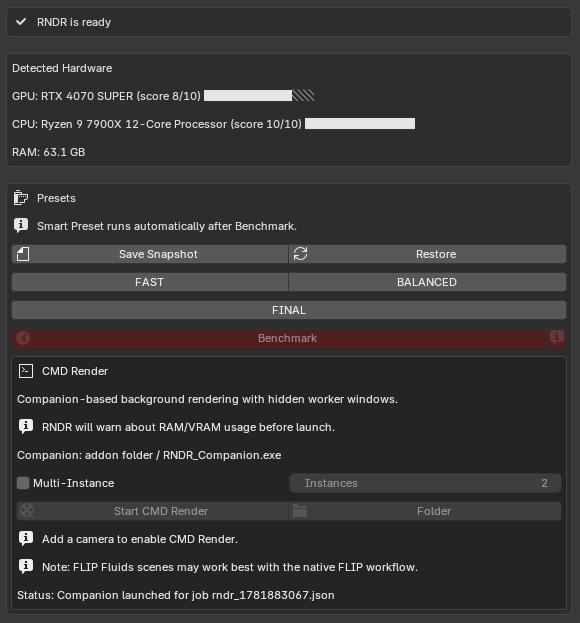Click the Presets panel icon
Screen dimensions: 580x623
pyautogui.click(x=21, y=198)
